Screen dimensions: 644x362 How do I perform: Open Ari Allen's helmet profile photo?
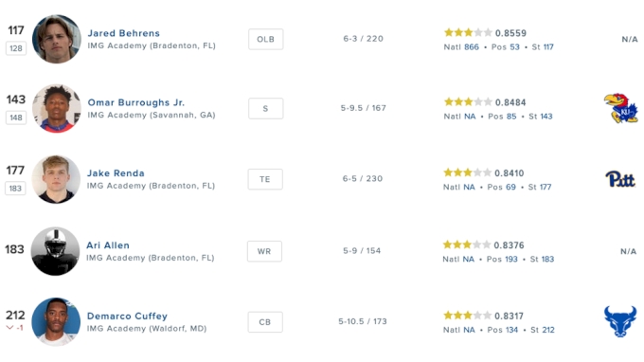pyautogui.click(x=56, y=251)
